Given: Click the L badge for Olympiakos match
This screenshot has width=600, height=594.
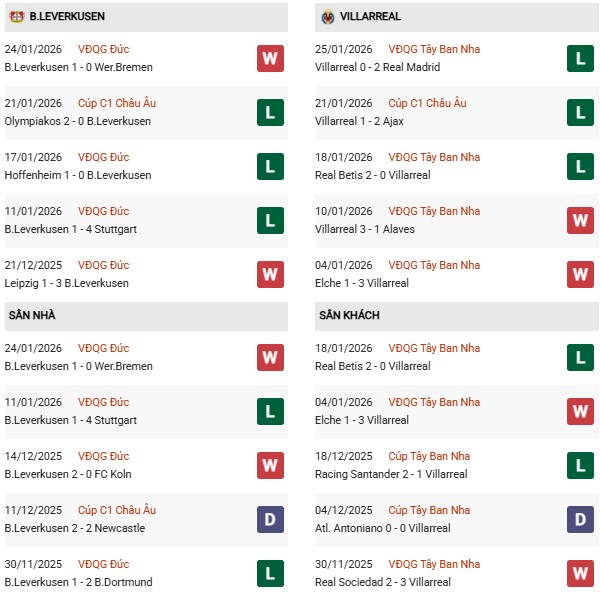Looking at the screenshot, I should click(269, 113).
